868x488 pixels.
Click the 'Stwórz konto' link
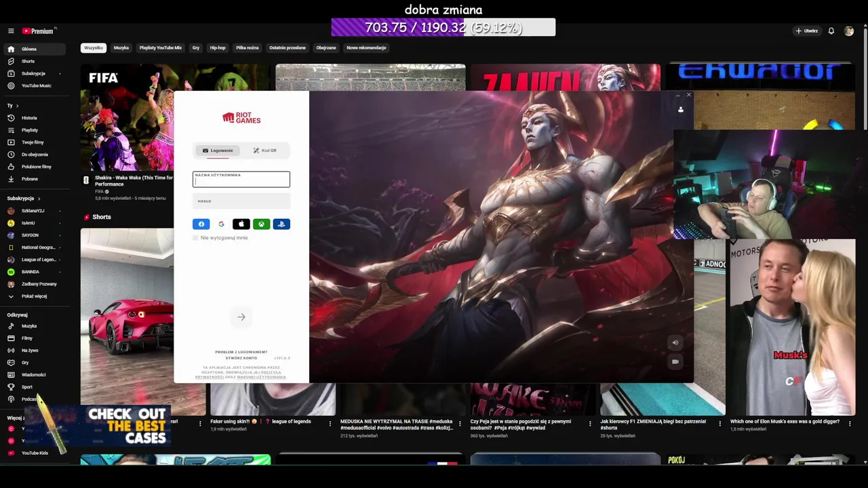tap(241, 358)
